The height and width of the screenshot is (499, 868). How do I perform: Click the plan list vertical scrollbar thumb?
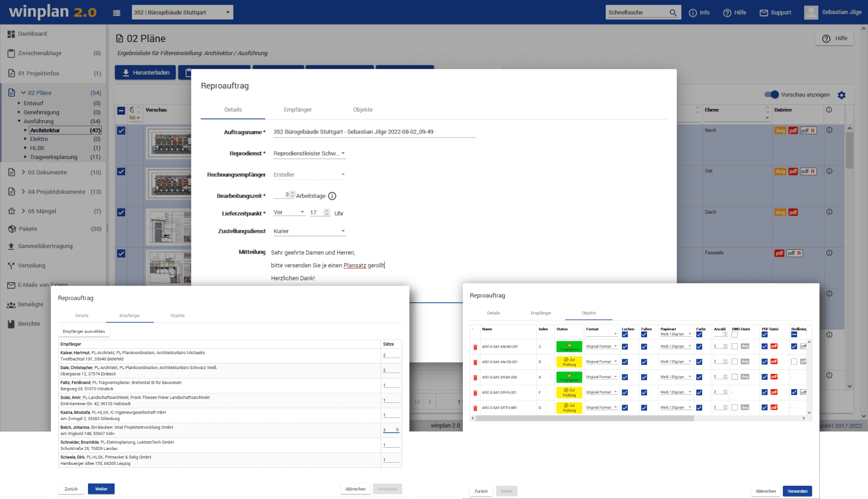(x=850, y=150)
